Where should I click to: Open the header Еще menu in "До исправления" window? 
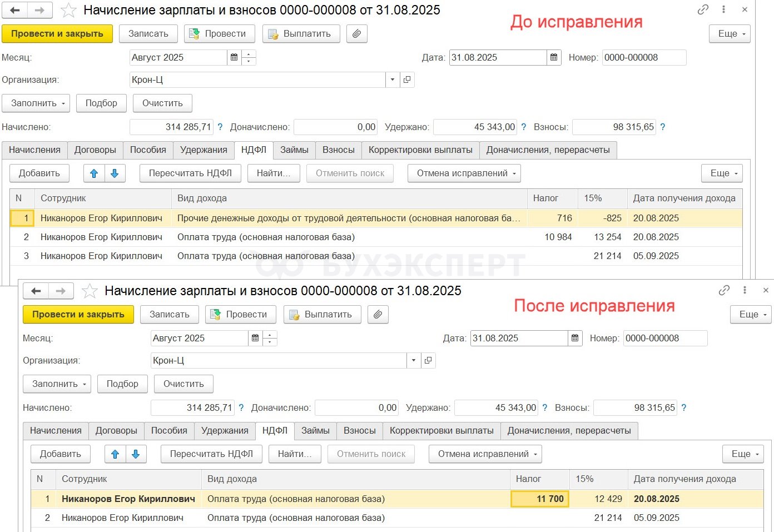[x=730, y=34]
